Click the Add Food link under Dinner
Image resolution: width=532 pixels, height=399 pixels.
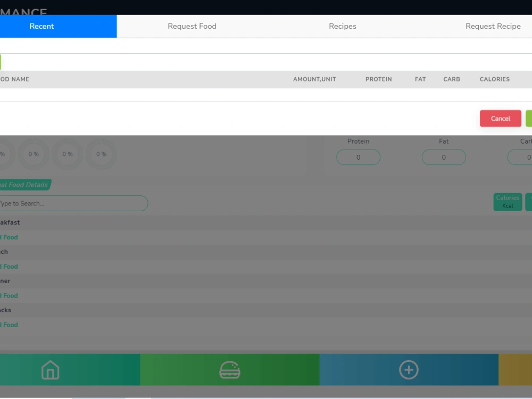(9, 295)
